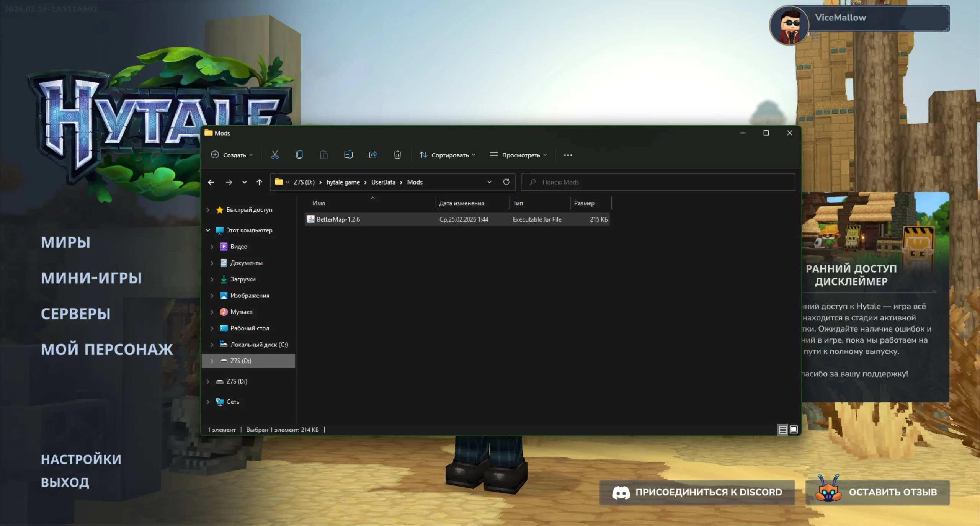Refresh the Mods folder view

click(x=506, y=182)
